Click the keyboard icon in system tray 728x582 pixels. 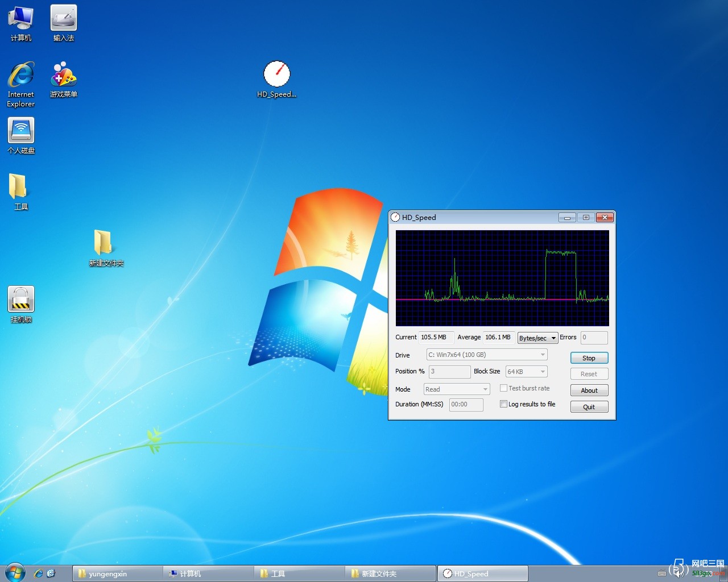pyautogui.click(x=661, y=573)
